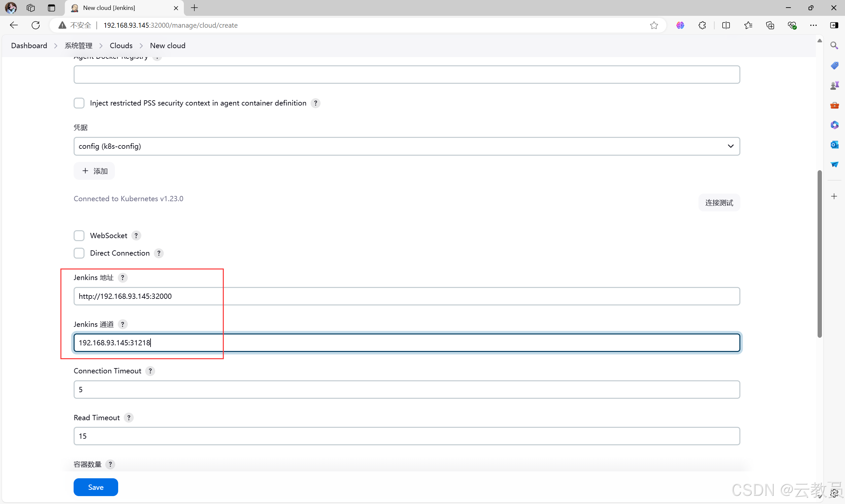This screenshot has height=504, width=845.
Task: Add a new sidebar app with plus
Action: coord(834,196)
